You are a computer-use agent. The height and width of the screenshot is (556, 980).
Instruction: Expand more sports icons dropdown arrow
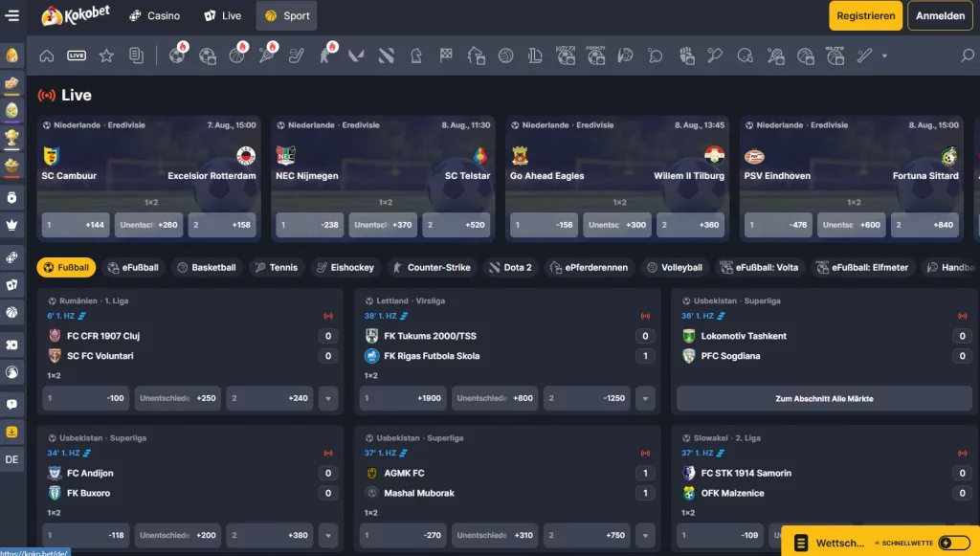pos(884,56)
